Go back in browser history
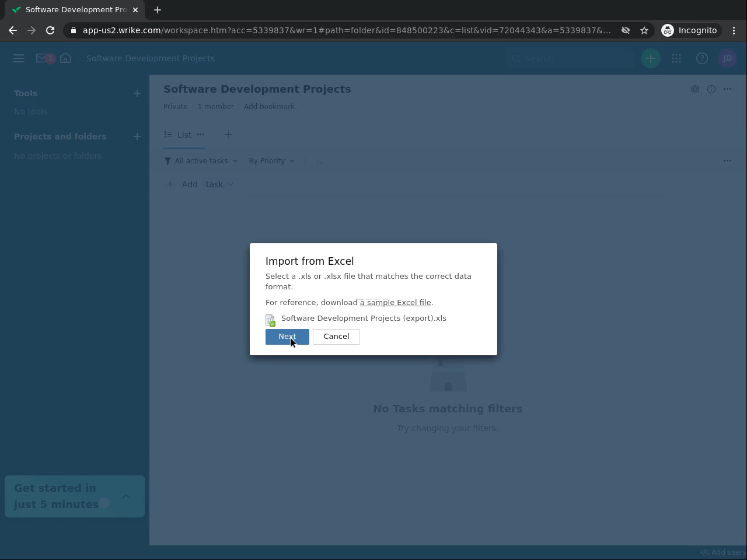Image resolution: width=747 pixels, height=560 pixels. pos(13,30)
